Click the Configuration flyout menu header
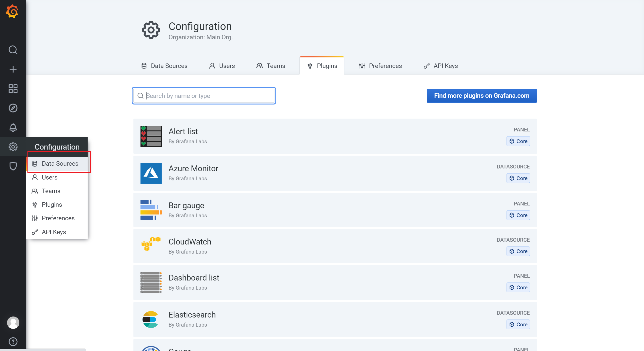The image size is (644, 351). (57, 147)
